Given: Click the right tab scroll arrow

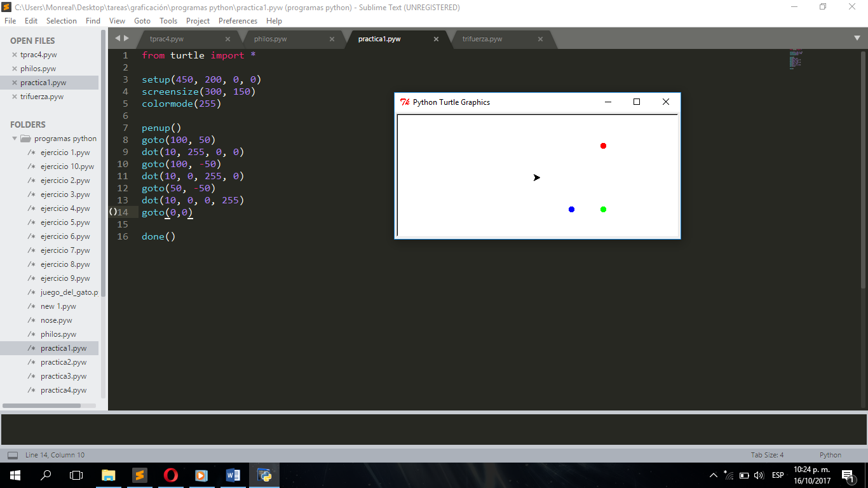Looking at the screenshot, I should tap(126, 38).
